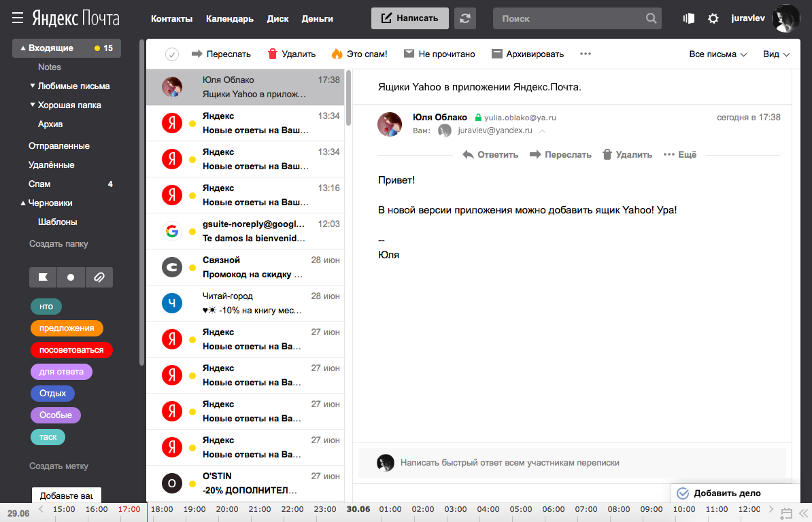Click the quick reply field
Screen dimensions: 812x522
572,463
